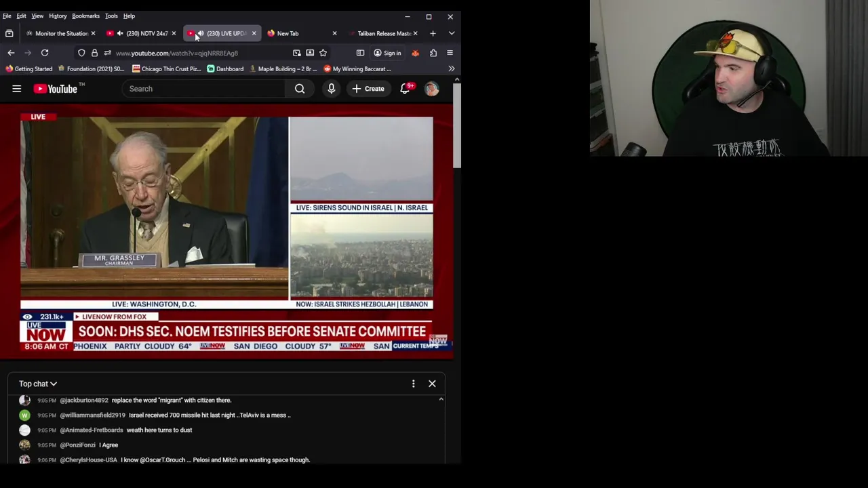Click the install/download icon in address bar

[x=310, y=53]
